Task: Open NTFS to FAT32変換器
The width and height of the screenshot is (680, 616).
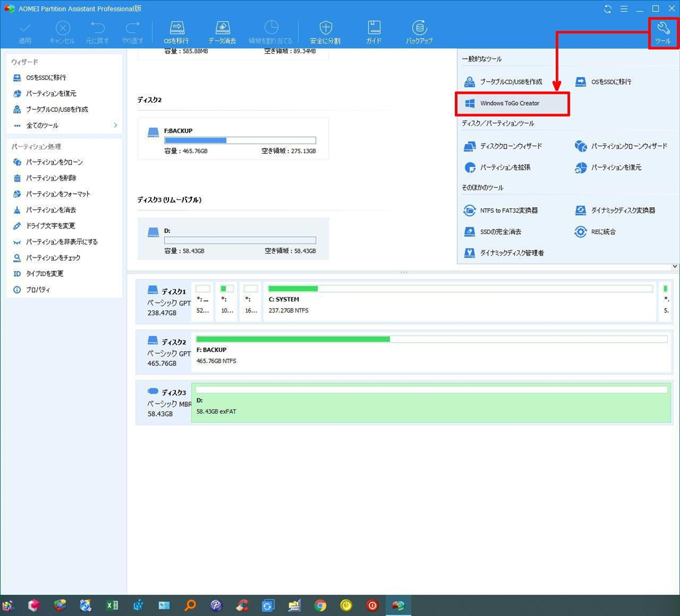Action: (x=508, y=210)
